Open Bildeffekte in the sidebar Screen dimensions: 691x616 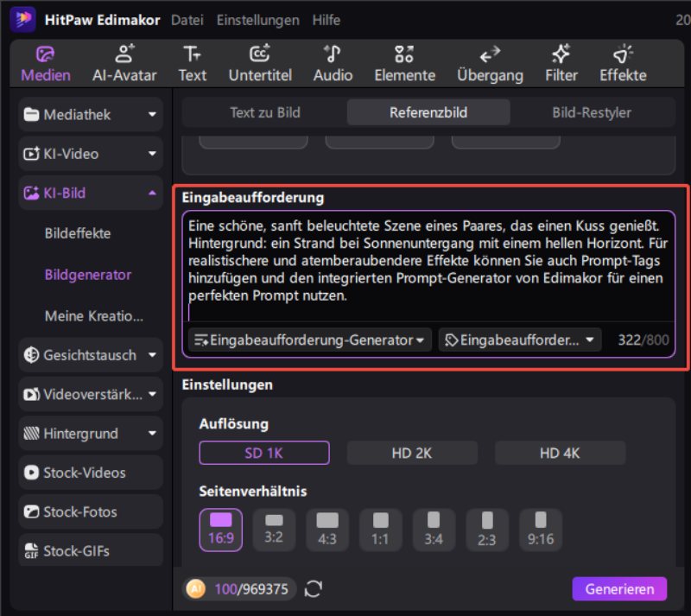point(78,233)
